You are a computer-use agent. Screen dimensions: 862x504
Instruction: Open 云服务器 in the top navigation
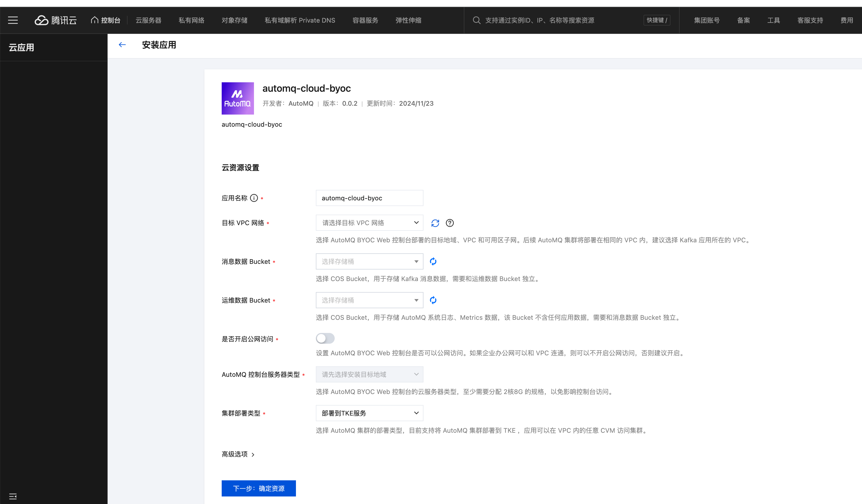coord(149,20)
